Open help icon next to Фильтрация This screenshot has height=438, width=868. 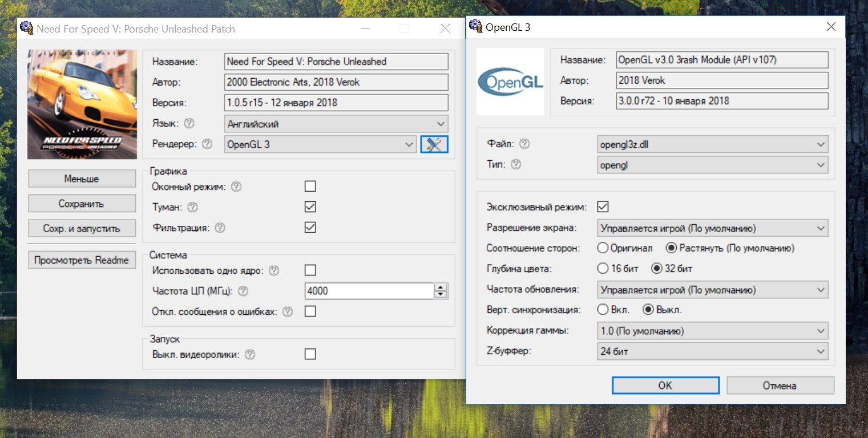(x=220, y=228)
